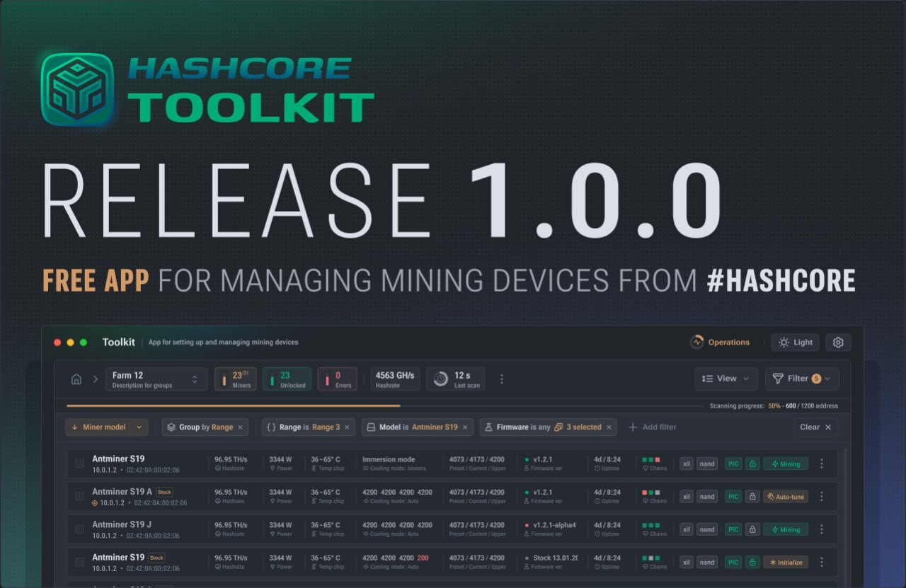Remove the Range is Range 3 chip
Image resolution: width=906 pixels, height=588 pixels.
tap(347, 427)
